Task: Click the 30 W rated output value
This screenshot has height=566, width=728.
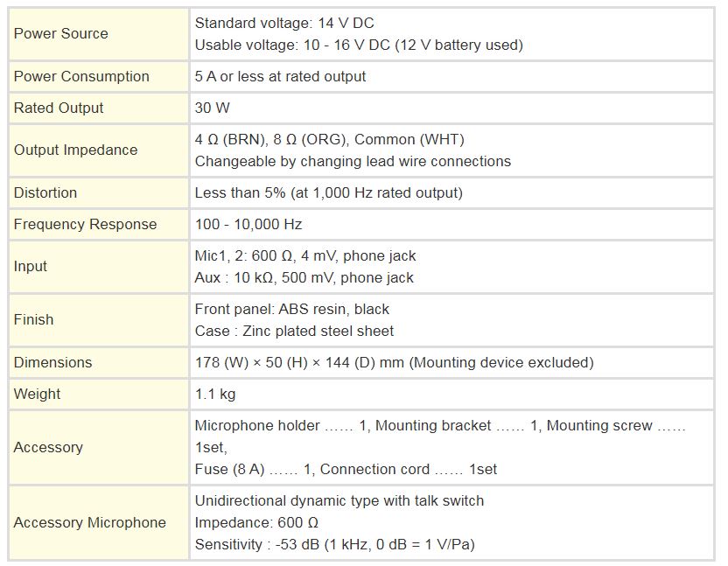Action: [212, 108]
